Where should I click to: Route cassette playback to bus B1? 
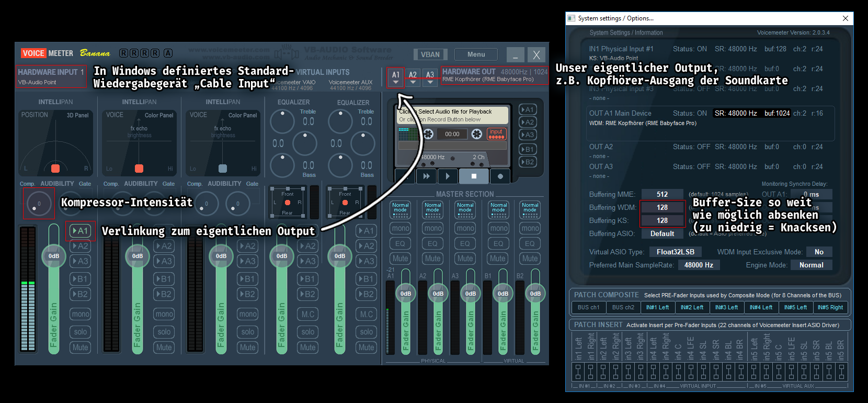pyautogui.click(x=527, y=149)
